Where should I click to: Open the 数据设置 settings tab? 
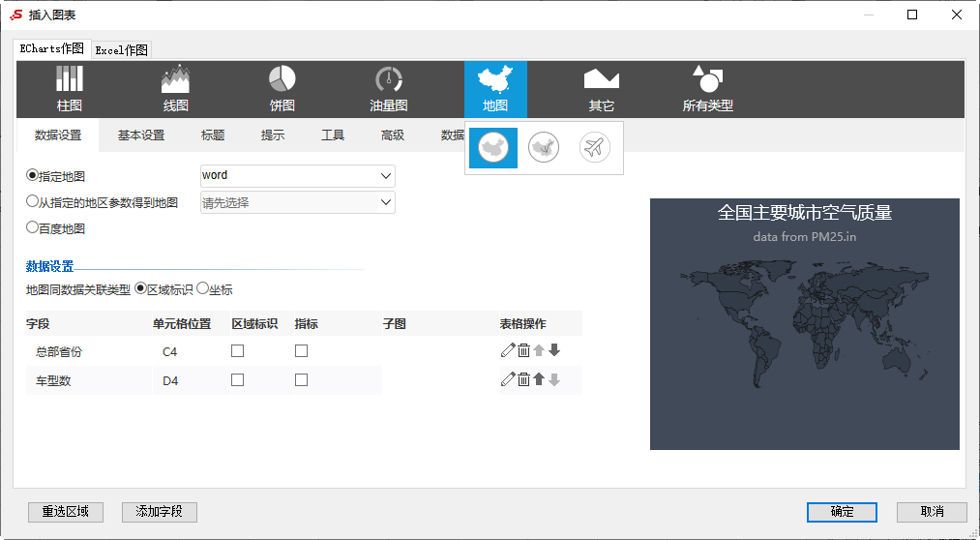(x=58, y=135)
